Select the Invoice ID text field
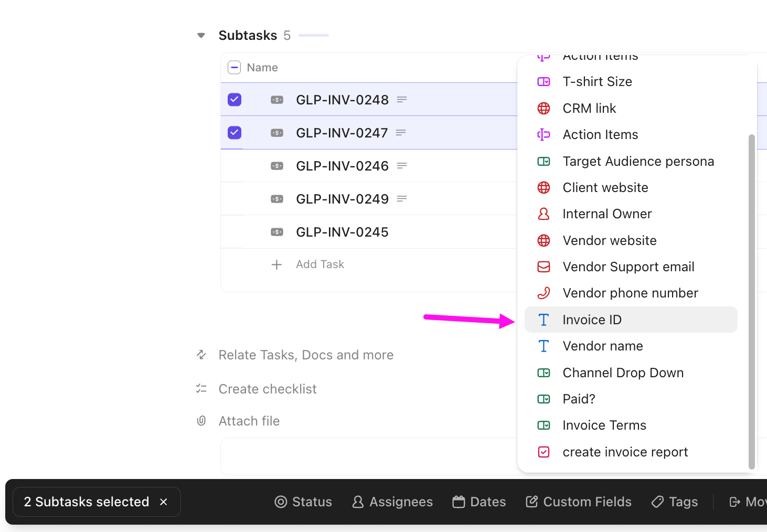Image resolution: width=767 pixels, height=532 pixels. [592, 320]
